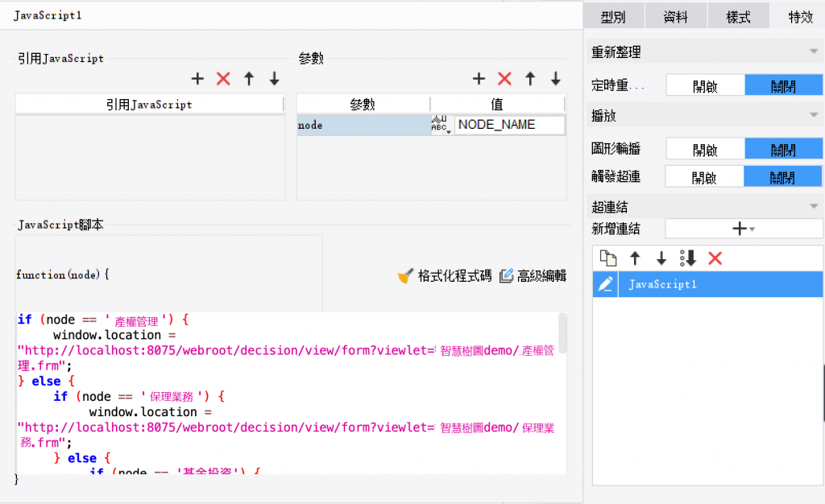Move the node parameter up
The image size is (825, 504).
point(530,79)
